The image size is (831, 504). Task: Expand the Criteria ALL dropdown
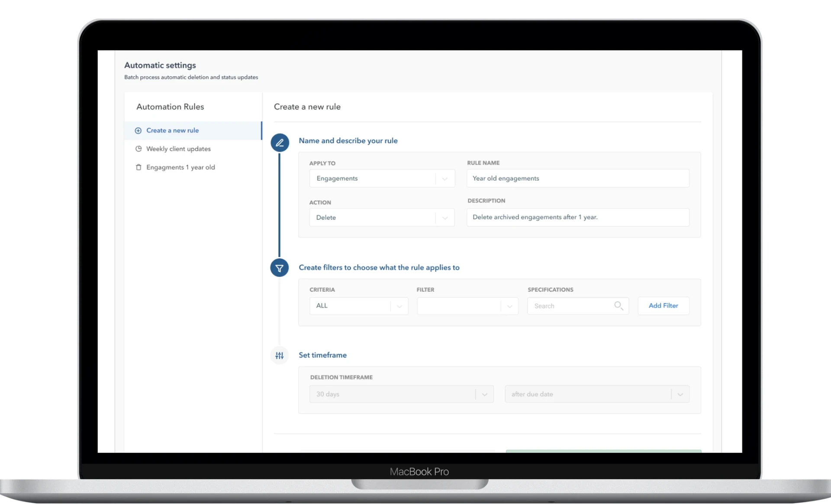359,306
